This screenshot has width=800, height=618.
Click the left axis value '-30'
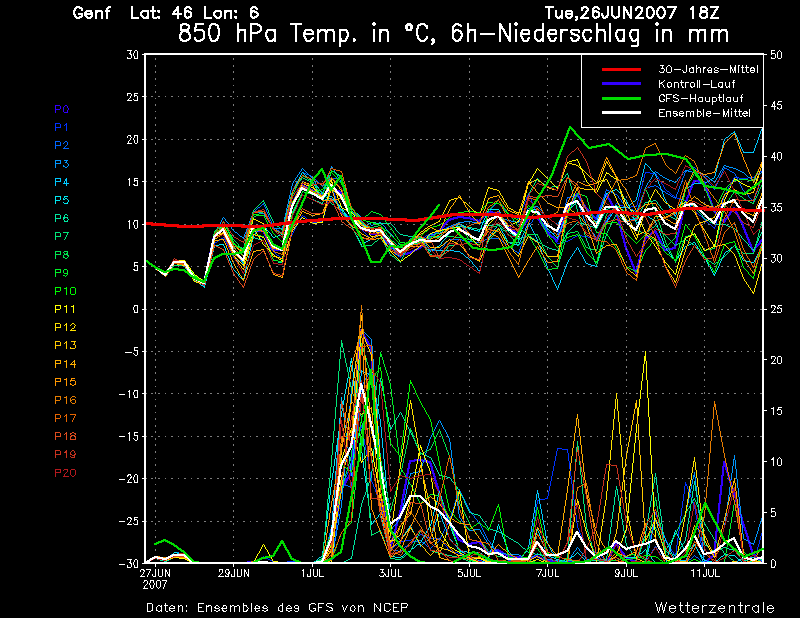(x=128, y=563)
